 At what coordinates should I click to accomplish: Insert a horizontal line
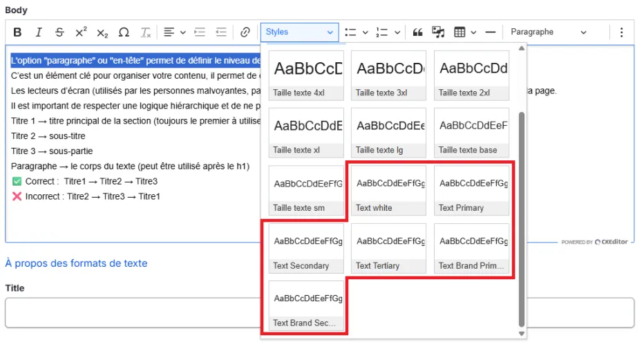(x=491, y=32)
